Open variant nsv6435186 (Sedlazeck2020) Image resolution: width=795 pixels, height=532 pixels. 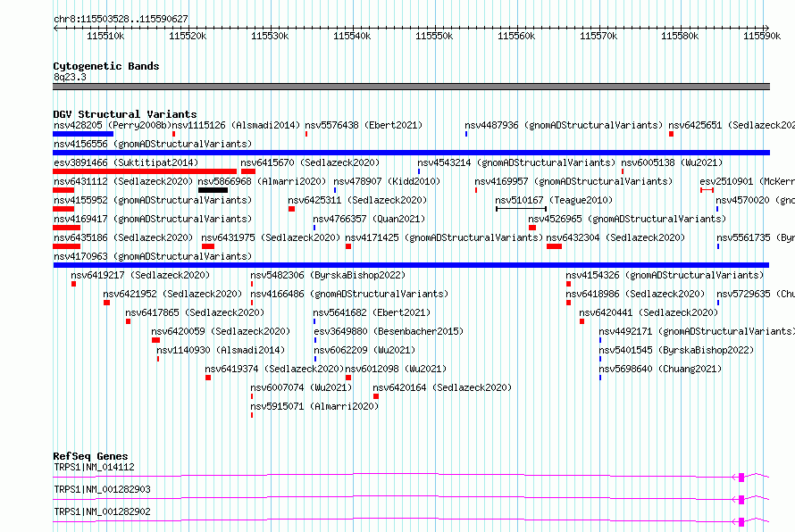click(123, 237)
